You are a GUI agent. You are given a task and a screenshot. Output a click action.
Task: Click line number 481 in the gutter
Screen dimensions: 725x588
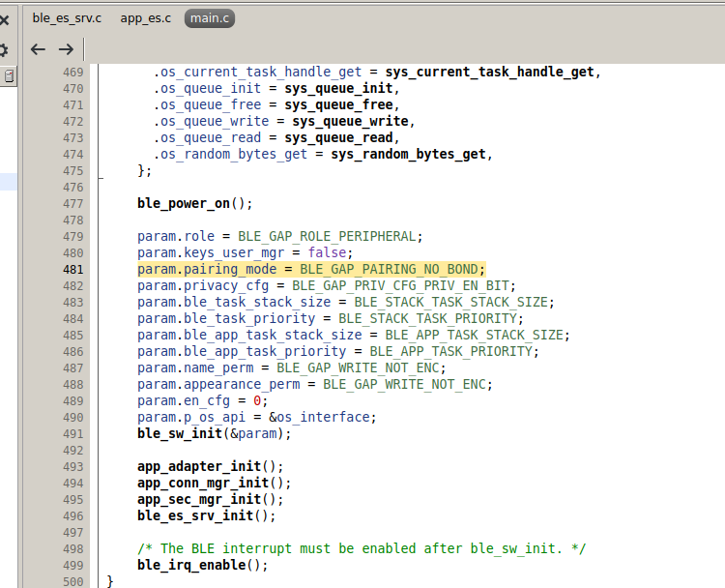click(72, 269)
